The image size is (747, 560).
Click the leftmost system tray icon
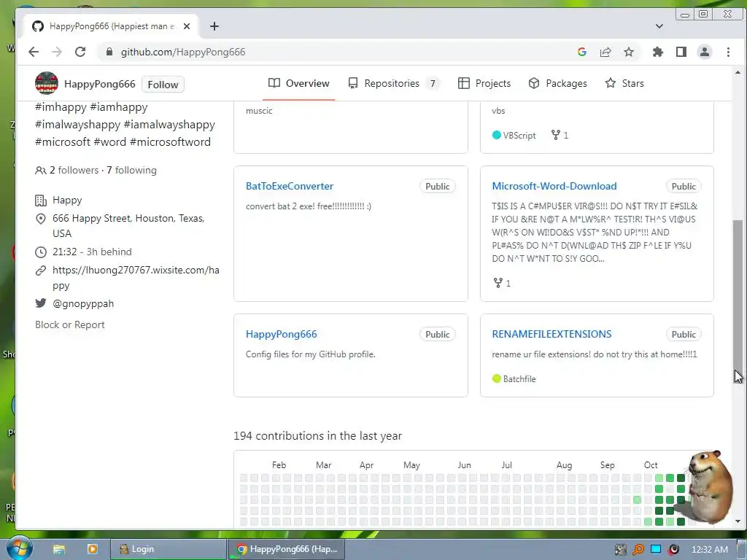[620, 550]
